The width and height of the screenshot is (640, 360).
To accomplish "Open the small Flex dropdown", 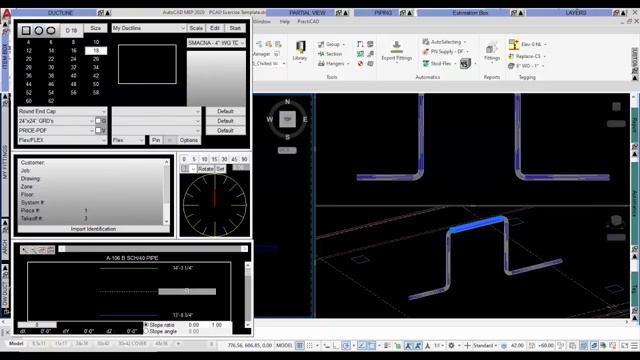I will pos(128,140).
